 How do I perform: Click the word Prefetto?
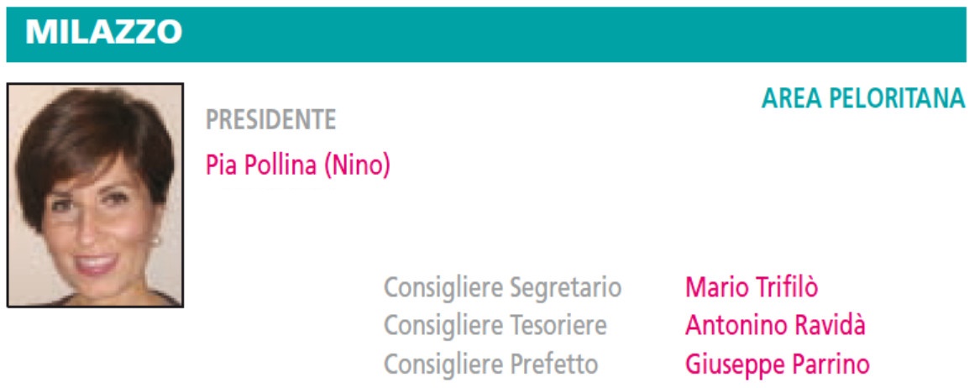tap(553, 364)
